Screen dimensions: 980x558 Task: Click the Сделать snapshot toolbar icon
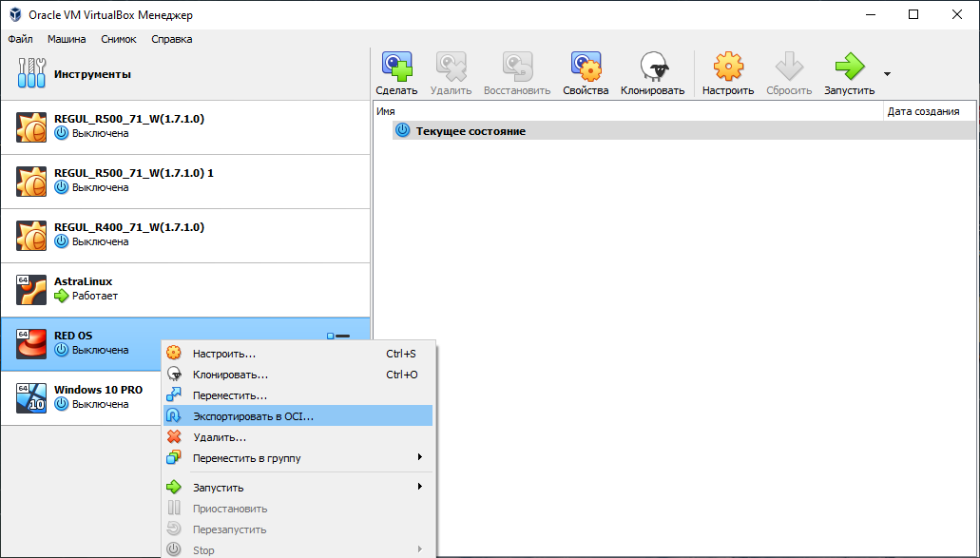click(x=396, y=73)
